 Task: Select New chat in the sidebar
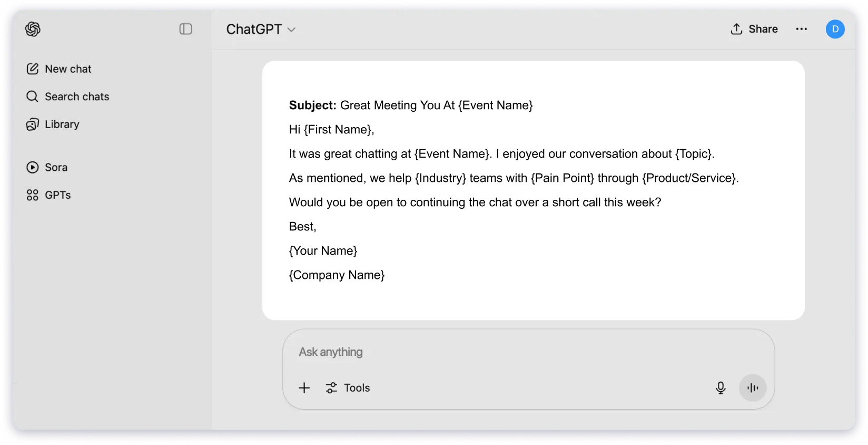[68, 69]
